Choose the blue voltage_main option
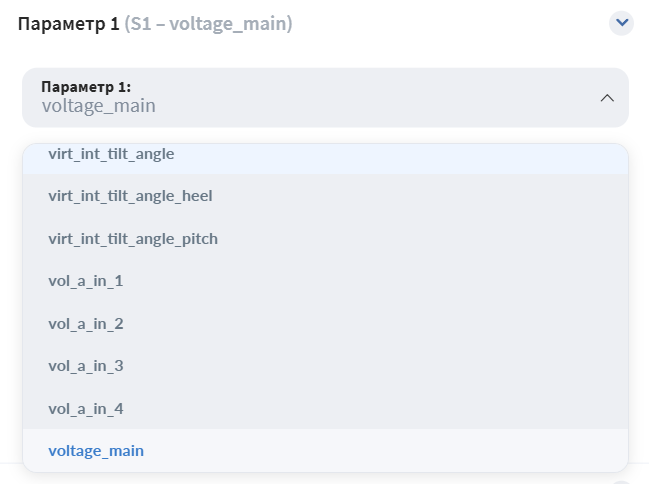The width and height of the screenshot is (649, 484). 325,450
